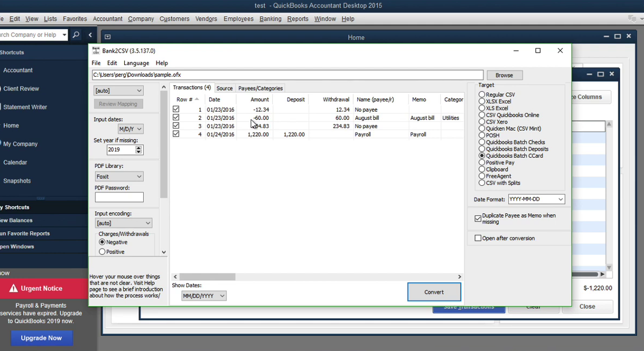Click the QuickBooks search magnifier icon
The width and height of the screenshot is (644, 351).
76,35
